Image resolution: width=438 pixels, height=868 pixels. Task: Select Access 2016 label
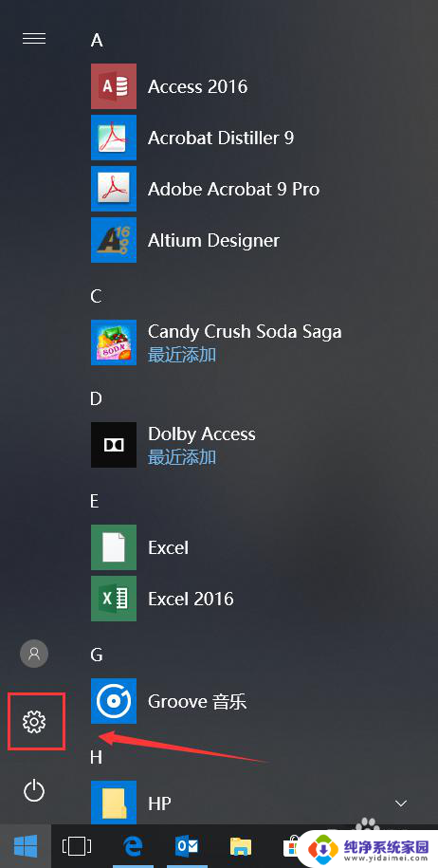(197, 87)
